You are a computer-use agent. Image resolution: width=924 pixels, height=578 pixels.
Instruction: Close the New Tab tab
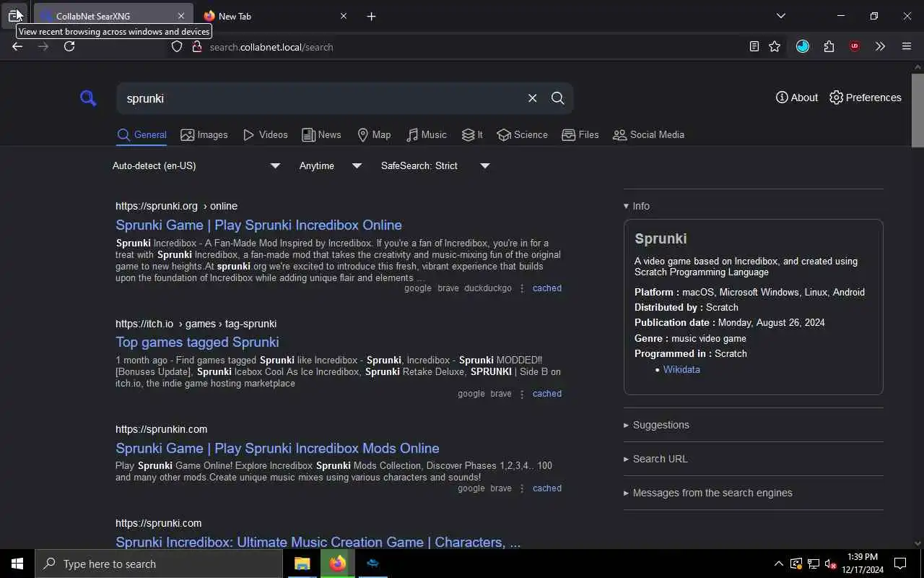[x=344, y=16]
